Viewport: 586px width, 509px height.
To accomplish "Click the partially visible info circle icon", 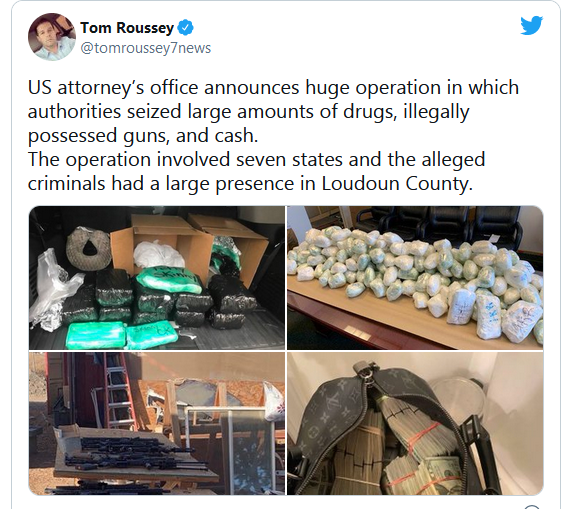I will pos(532,507).
